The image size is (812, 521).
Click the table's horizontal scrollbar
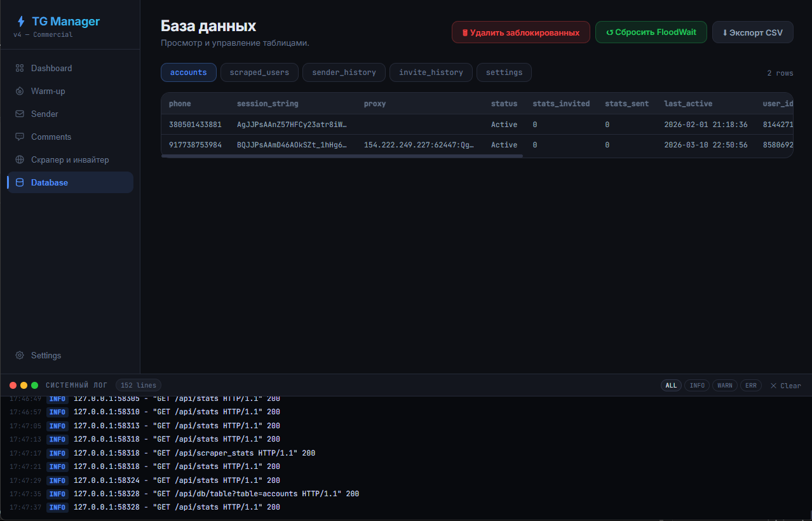(x=342, y=156)
